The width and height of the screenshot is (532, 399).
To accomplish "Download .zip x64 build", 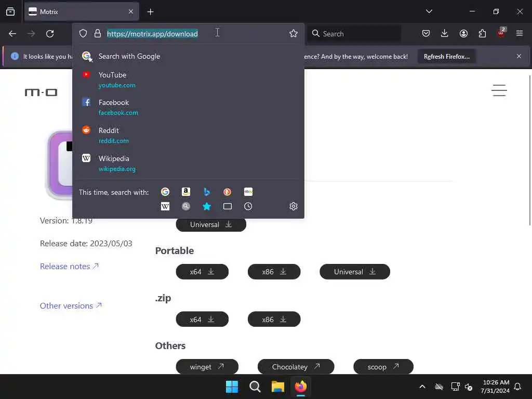I will tap(202, 320).
